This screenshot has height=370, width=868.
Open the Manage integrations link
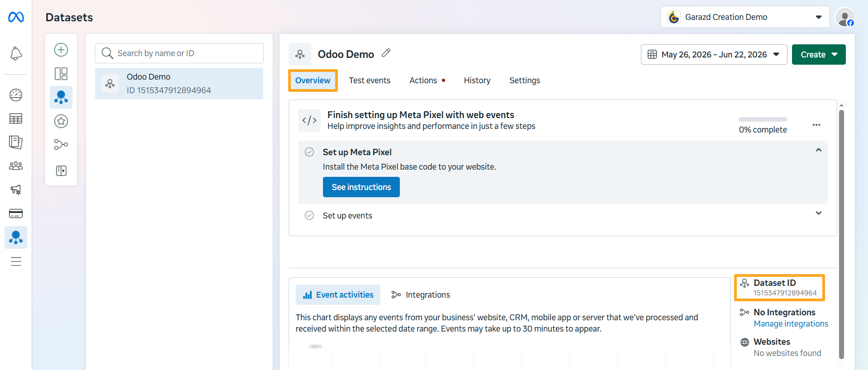tap(791, 324)
